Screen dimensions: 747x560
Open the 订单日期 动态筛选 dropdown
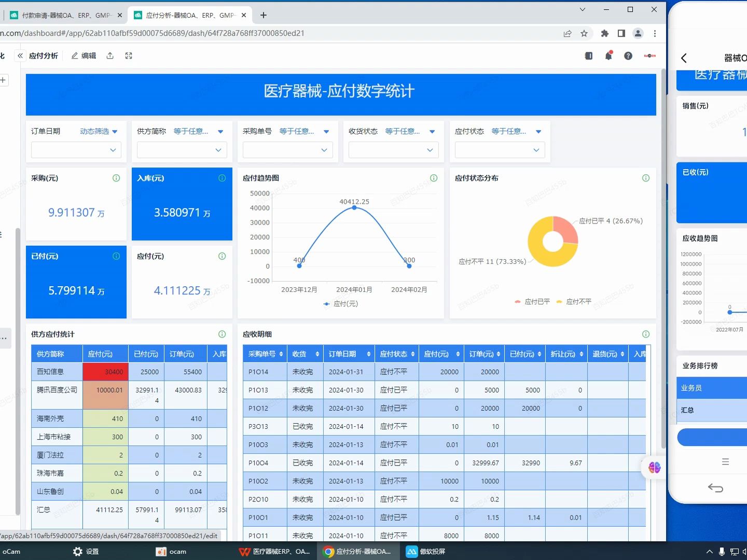point(99,131)
